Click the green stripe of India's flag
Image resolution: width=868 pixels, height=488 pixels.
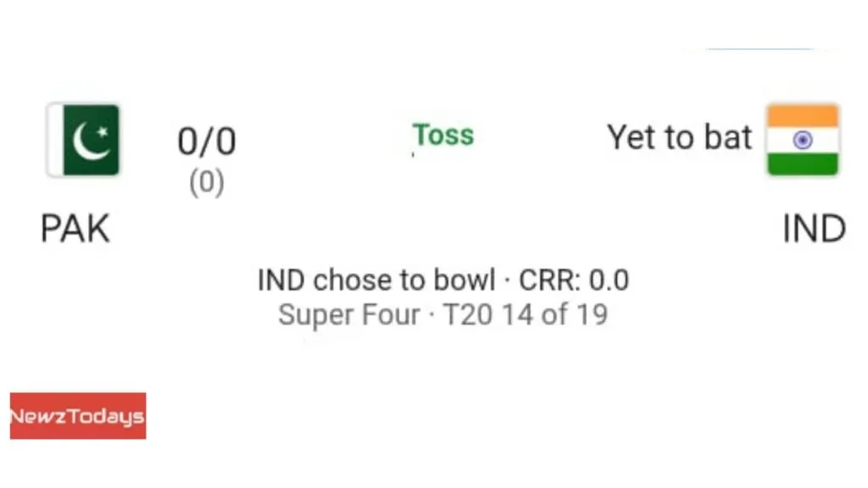tap(803, 164)
